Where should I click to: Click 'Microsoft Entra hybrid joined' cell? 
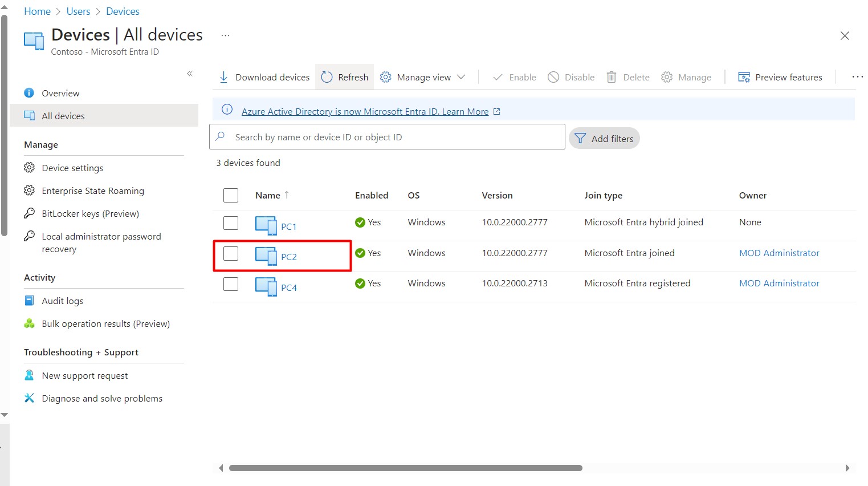(x=643, y=222)
